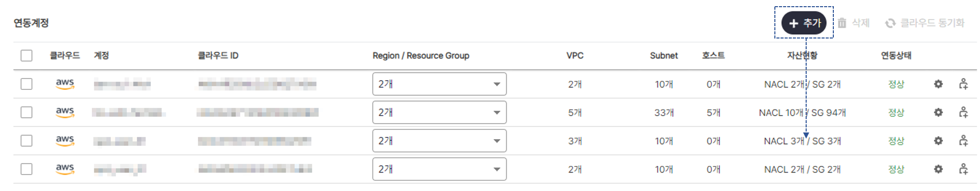Viewport: 980px width, 191px height.
Task: Click the 연동상태 column header
Action: point(896,55)
